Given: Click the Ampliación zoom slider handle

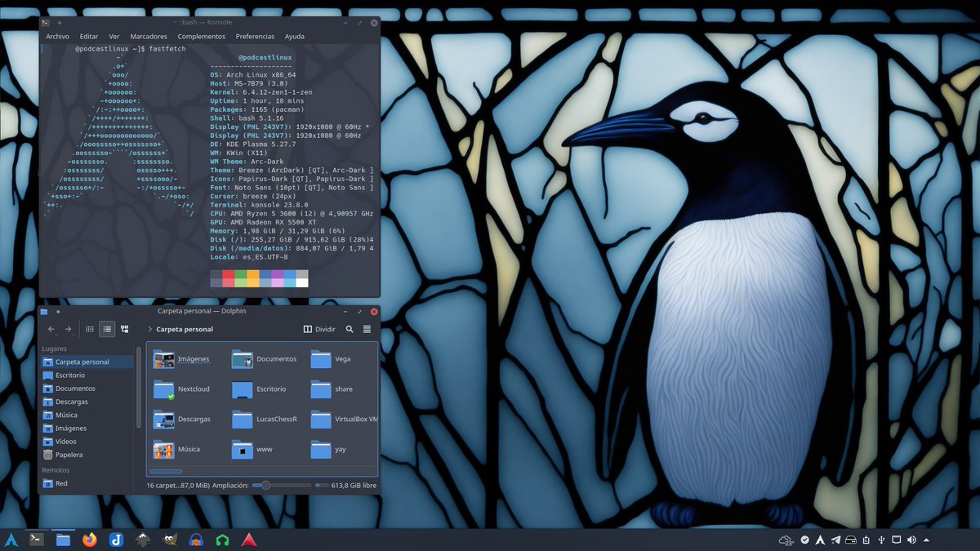Looking at the screenshot, I should point(265,485).
